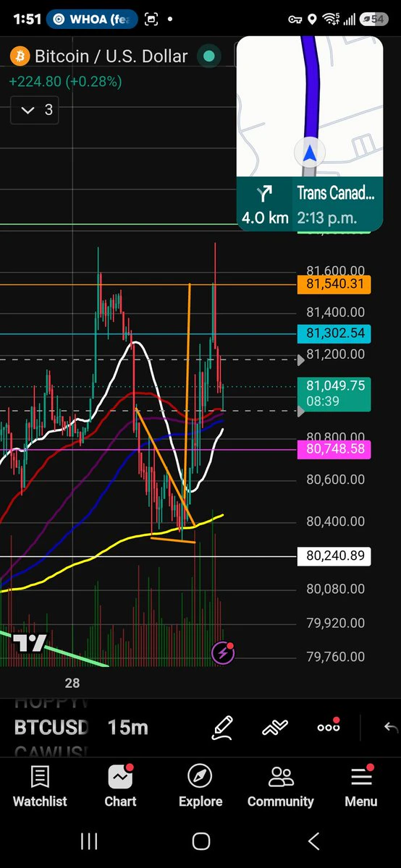Tap the current price 81,049.75 label
This screenshot has width=401, height=868.
(x=334, y=393)
